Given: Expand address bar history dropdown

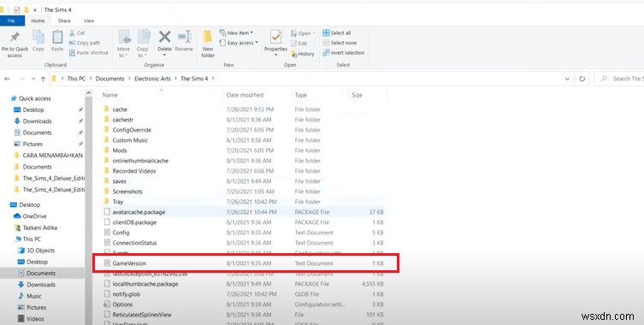Looking at the screenshot, I should click(x=567, y=79).
